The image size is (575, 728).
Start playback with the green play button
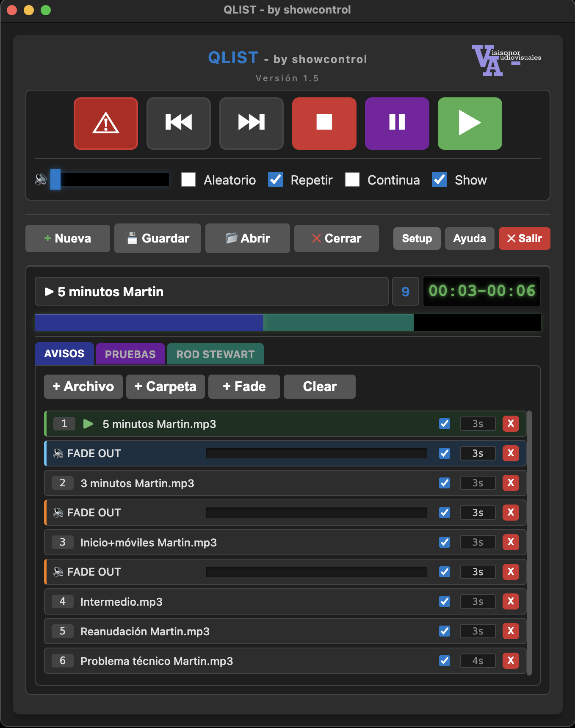coord(470,124)
